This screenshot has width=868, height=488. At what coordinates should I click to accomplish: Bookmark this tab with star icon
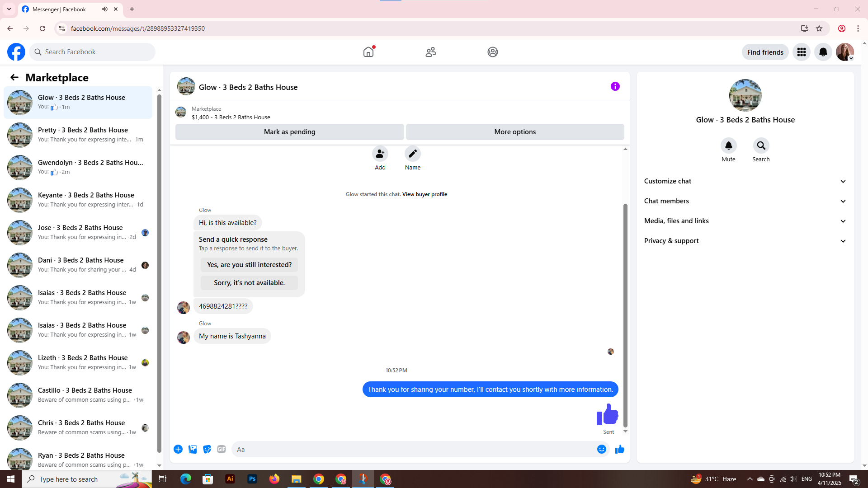coord(819,28)
